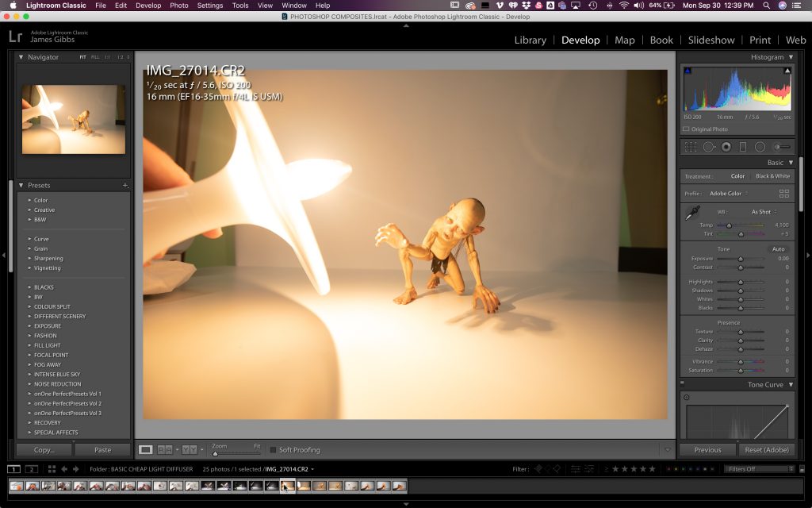Viewport: 812px width, 508px height.
Task: Switch treatment to Black & White
Action: click(772, 176)
